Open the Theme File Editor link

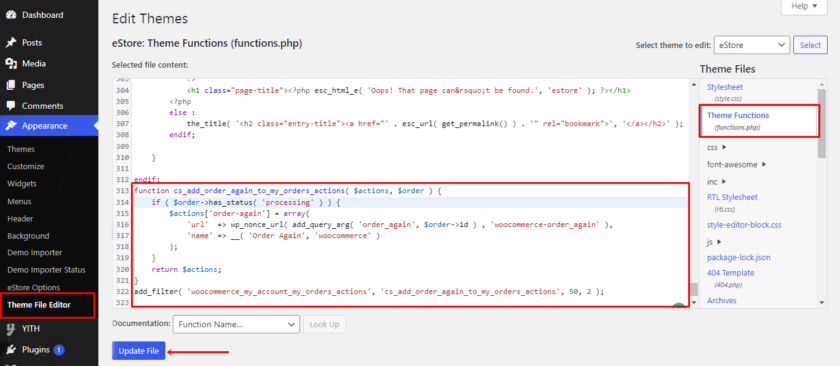point(39,305)
